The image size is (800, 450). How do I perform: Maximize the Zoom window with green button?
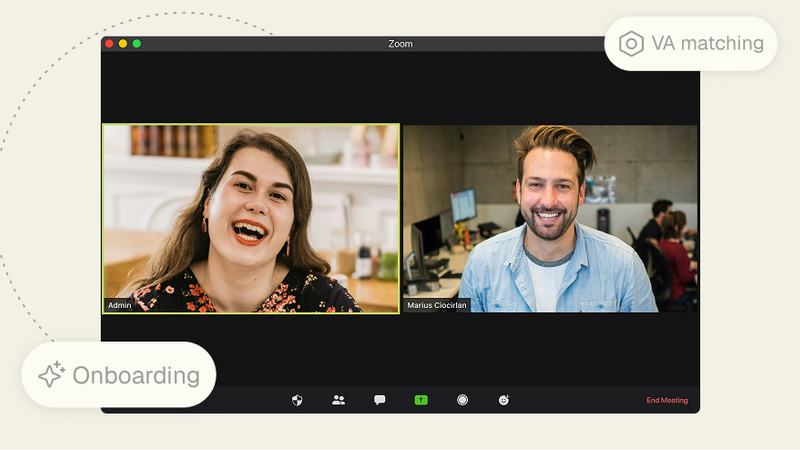point(137,44)
